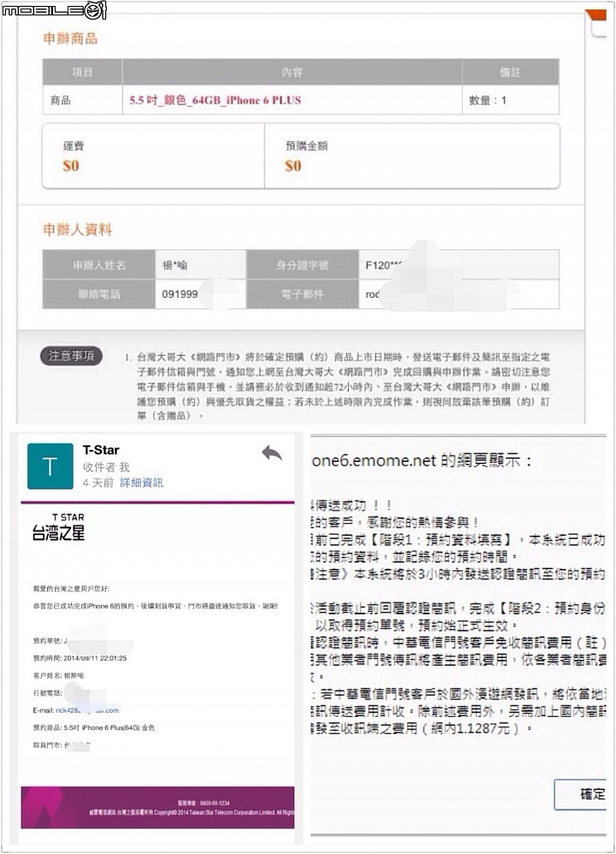Click the 商品 row label
Image resolution: width=616 pixels, height=854 pixels.
pyautogui.click(x=61, y=100)
